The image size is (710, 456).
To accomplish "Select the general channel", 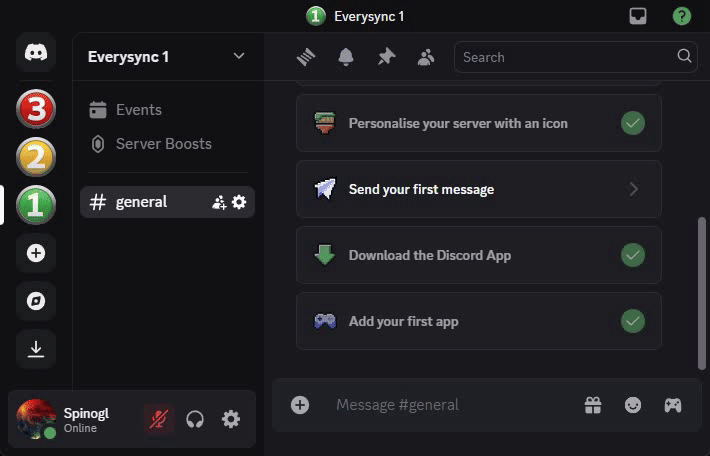I will click(x=167, y=202).
